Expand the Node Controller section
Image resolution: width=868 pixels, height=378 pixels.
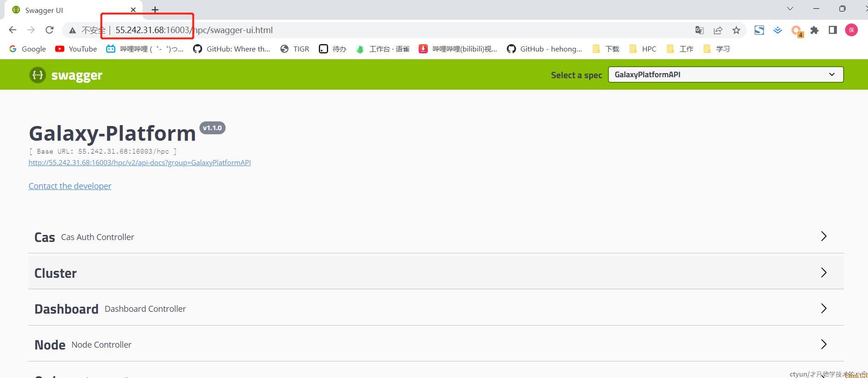click(436, 344)
